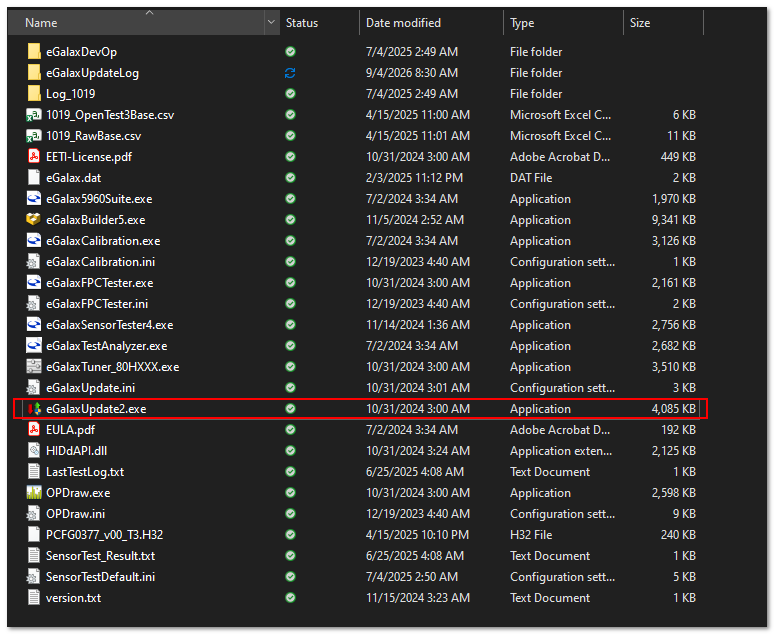
Task: Select the eGalaxFPCTester.exe application icon
Action: click(34, 282)
